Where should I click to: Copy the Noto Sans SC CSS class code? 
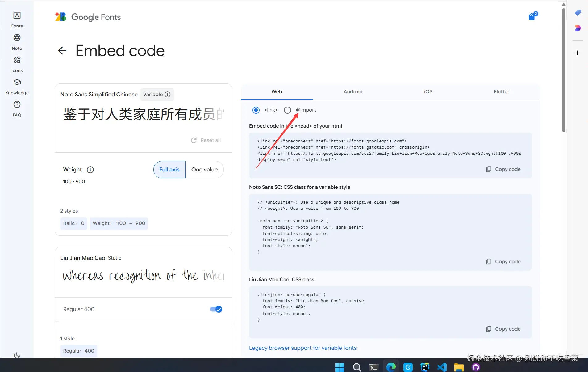[503, 262]
